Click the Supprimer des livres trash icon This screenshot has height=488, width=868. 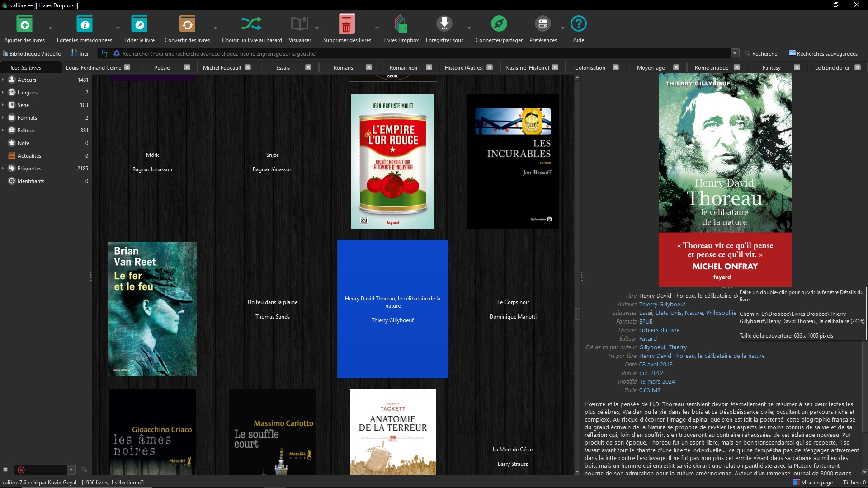(x=346, y=24)
